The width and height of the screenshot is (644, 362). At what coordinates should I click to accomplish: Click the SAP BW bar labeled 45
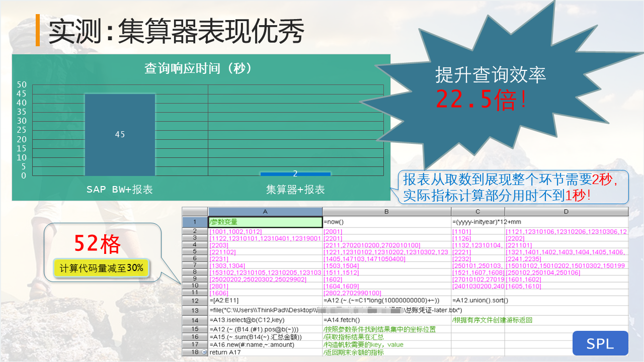120,134
